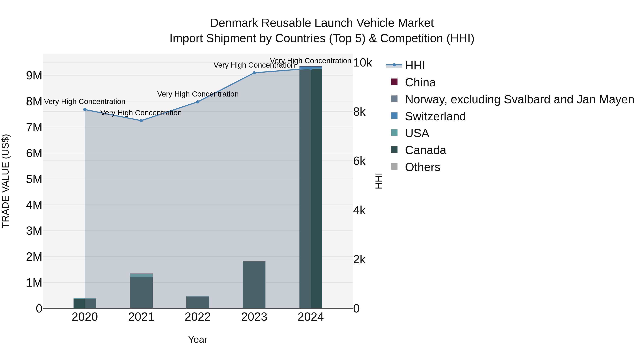
Task: Toggle the Canada legend entry
Action: pyautogui.click(x=418, y=150)
